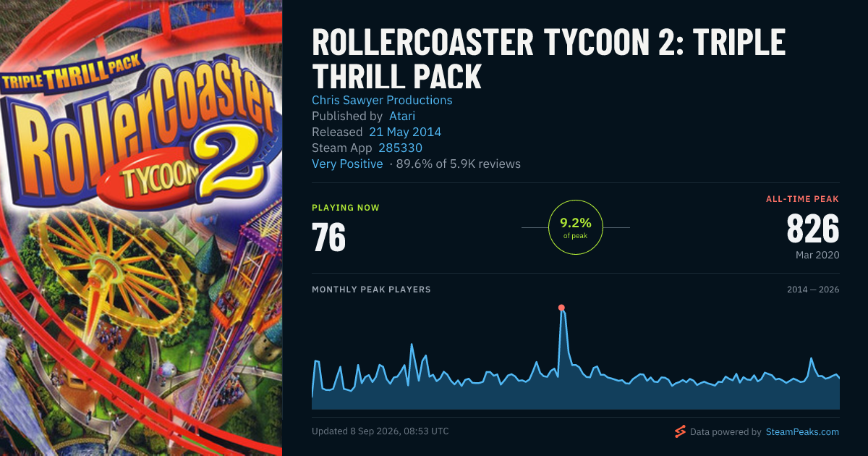Visit SteamPeaks.com link in footer
Screen dimensions: 868x456
(x=802, y=431)
